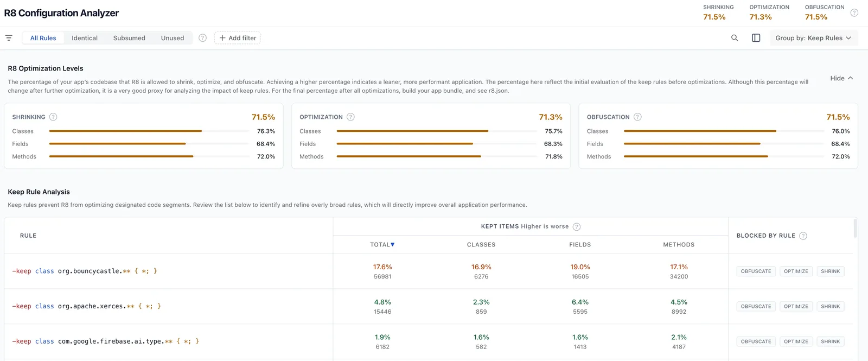Click help icon in top header
Viewport: 868px width, 361px height.
[x=854, y=12]
